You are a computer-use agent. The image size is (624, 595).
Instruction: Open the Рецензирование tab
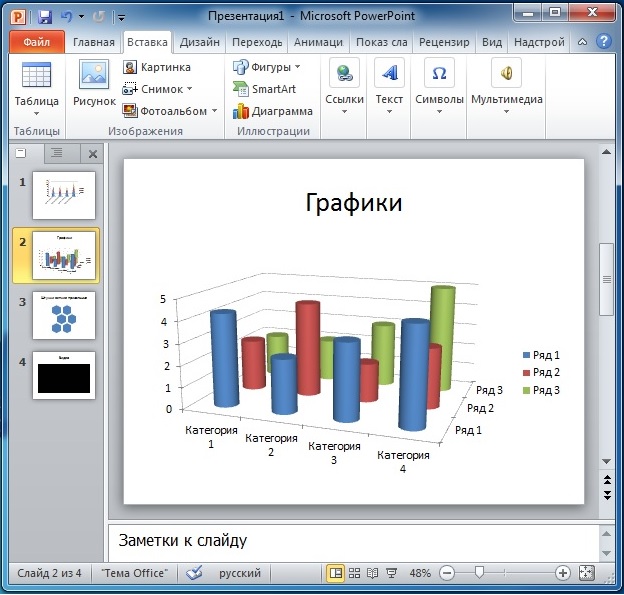(444, 42)
